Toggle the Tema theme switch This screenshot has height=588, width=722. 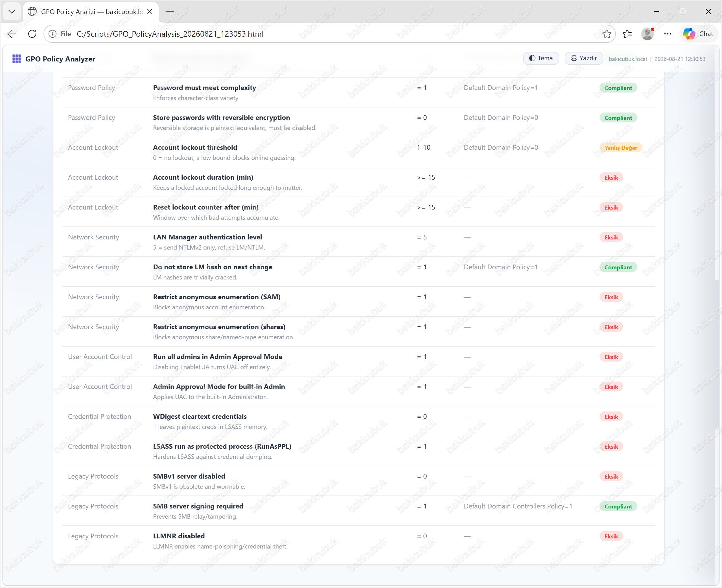[x=541, y=58]
